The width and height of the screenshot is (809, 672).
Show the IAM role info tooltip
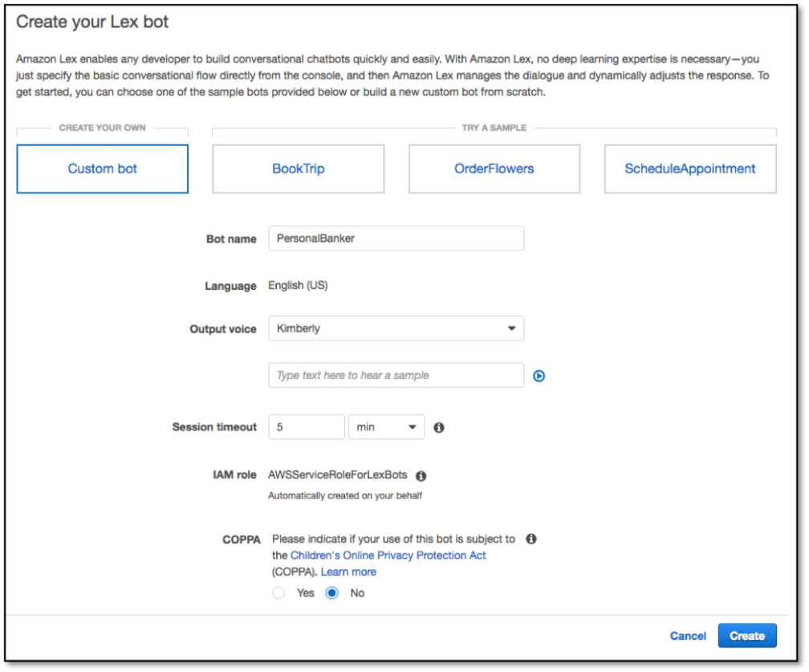[421, 476]
